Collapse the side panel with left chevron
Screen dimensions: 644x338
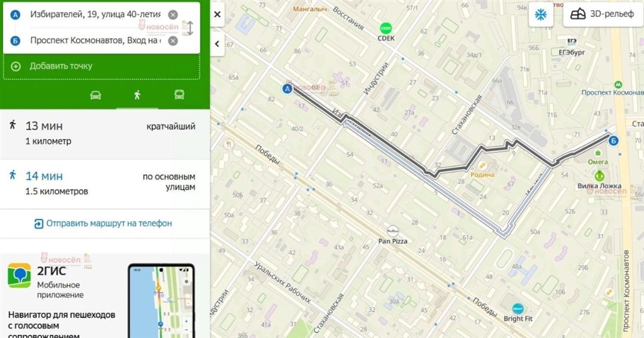(x=217, y=43)
